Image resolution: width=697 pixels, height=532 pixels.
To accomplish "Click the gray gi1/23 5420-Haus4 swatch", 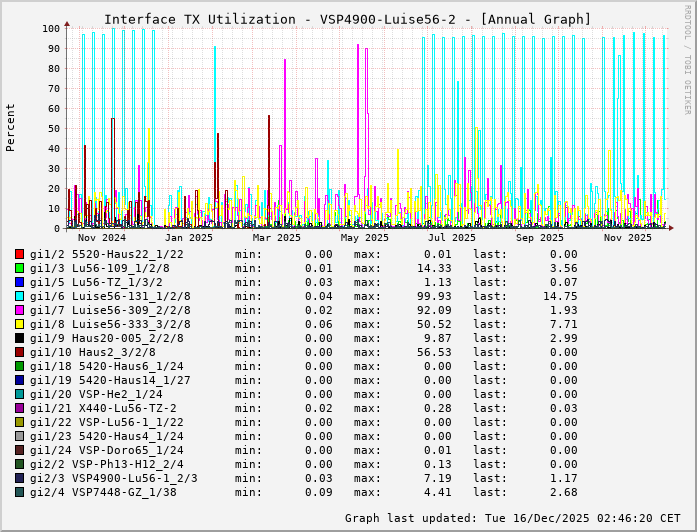I will click(19, 436).
